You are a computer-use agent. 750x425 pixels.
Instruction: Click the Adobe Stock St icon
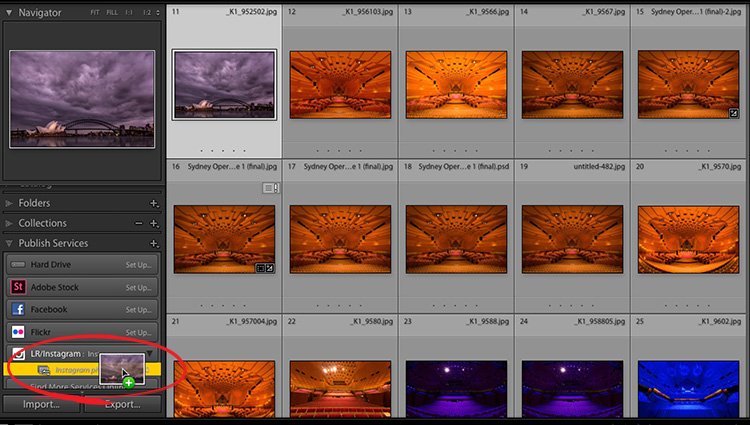[18, 287]
